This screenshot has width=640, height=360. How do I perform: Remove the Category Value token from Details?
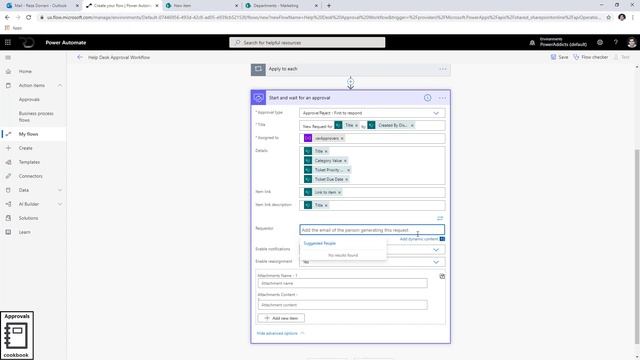click(x=345, y=161)
